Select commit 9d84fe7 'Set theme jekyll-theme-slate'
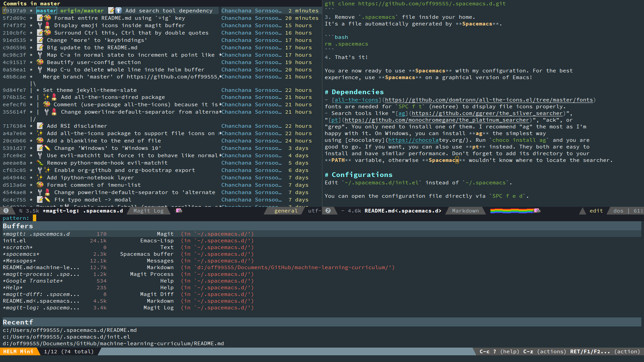Image resolution: width=644 pixels, height=362 pixels. (x=161, y=90)
